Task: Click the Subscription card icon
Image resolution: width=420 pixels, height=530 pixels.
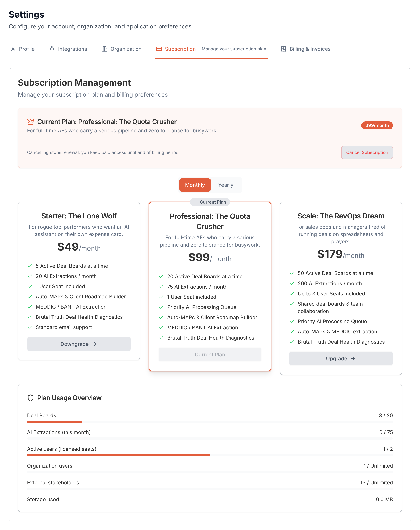Action: pos(159,49)
